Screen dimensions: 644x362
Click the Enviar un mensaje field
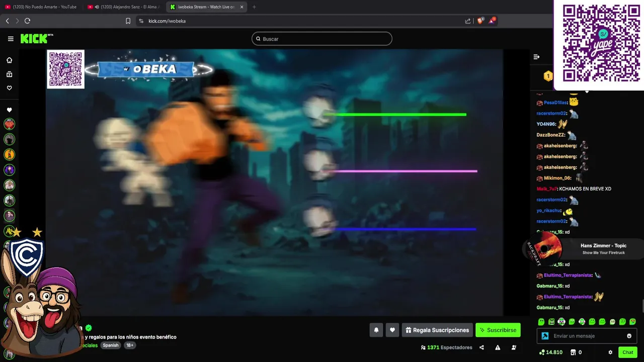[587, 336]
